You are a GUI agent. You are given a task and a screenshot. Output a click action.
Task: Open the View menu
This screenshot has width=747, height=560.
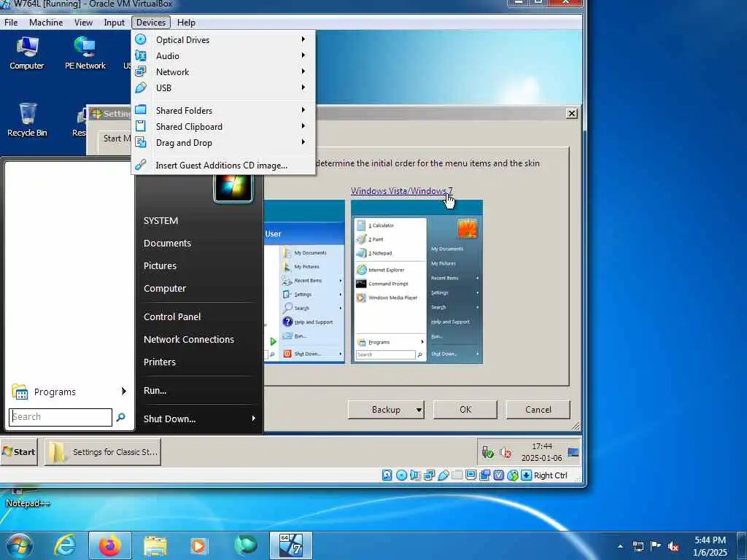click(x=83, y=23)
